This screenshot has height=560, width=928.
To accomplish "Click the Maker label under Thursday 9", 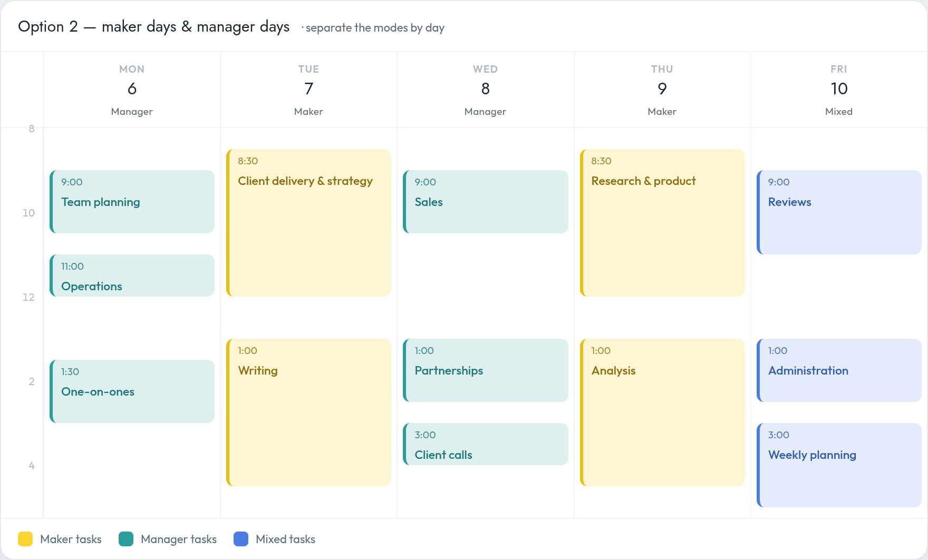I will point(662,112).
